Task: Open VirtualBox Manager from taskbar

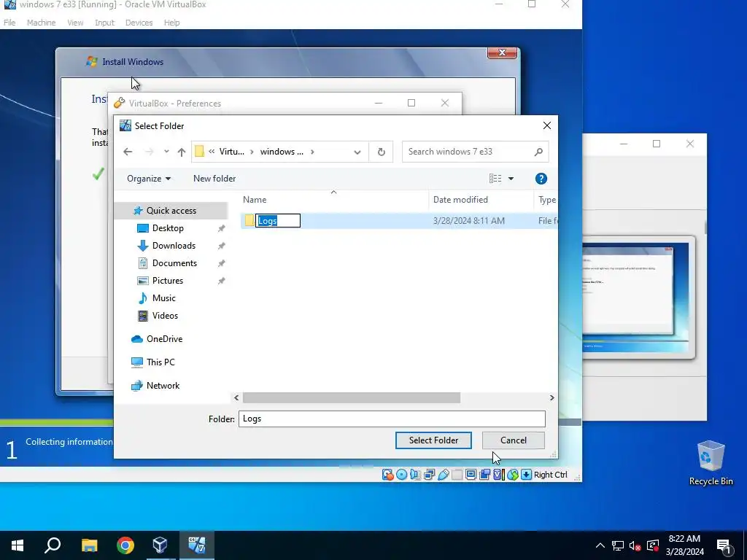Action: (x=160, y=545)
